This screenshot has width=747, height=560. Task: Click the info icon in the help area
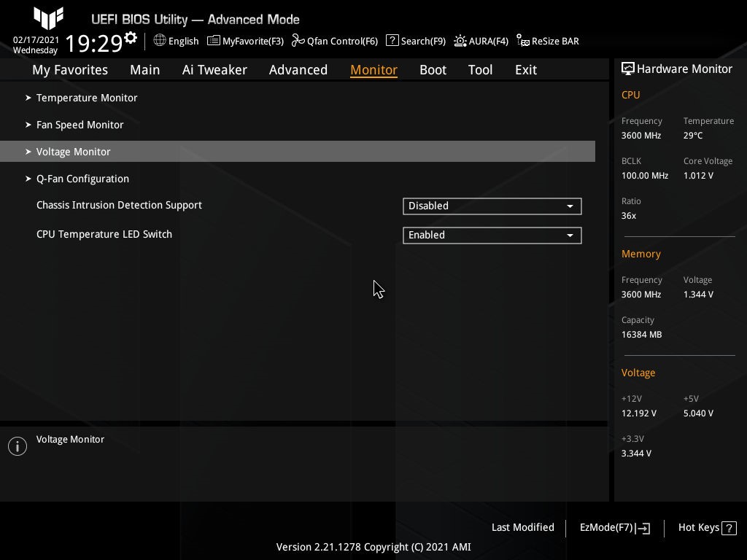coord(18,446)
